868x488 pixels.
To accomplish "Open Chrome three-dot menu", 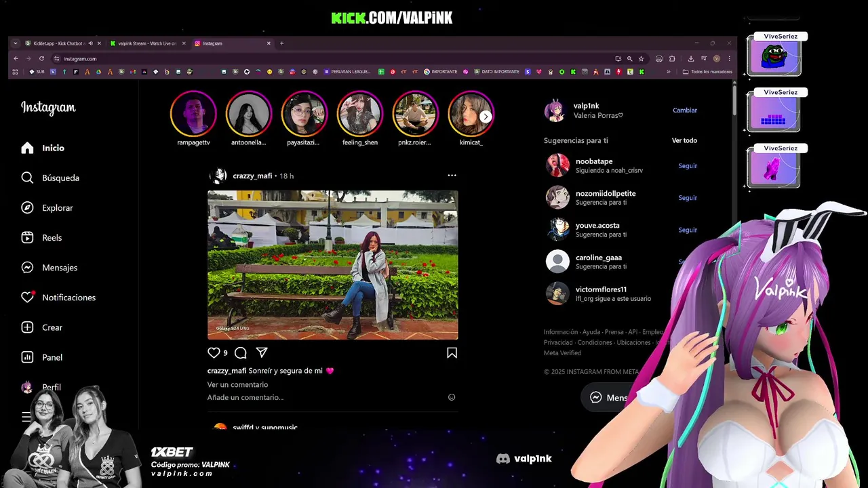I will click(729, 58).
